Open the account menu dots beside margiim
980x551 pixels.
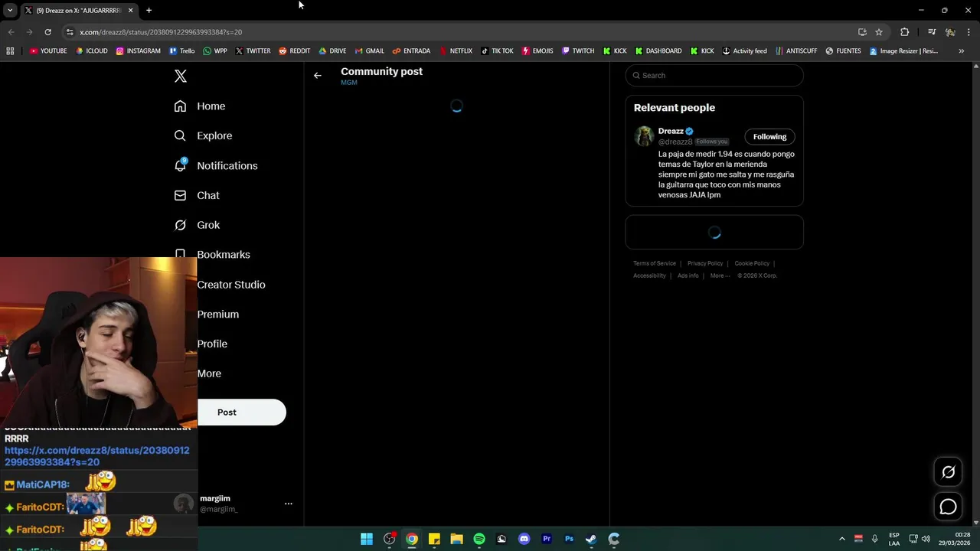point(289,504)
